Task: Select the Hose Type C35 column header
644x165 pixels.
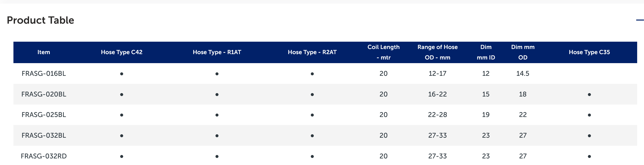Action: (x=589, y=52)
